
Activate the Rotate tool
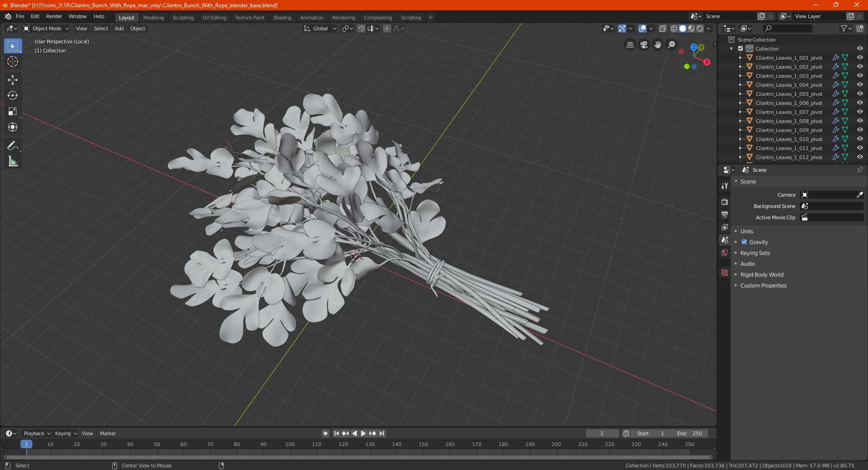13,95
